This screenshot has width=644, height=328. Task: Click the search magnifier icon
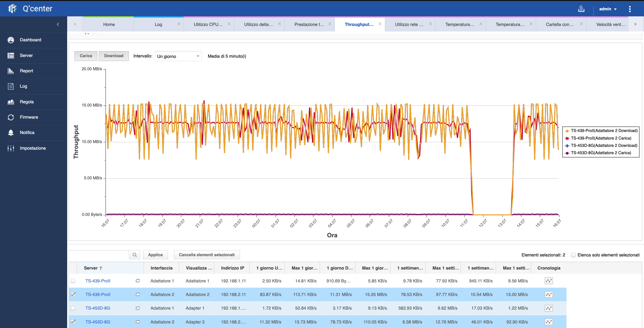pyautogui.click(x=135, y=255)
